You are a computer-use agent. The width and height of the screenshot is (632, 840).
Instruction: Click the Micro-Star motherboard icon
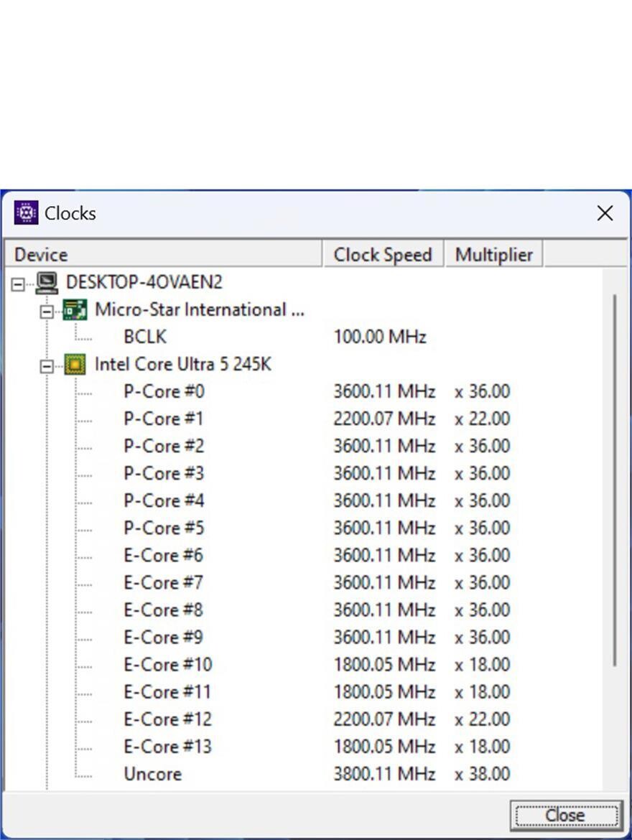coord(75,309)
